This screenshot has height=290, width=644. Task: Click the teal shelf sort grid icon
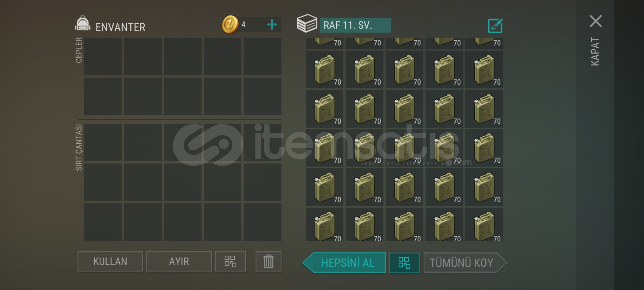[x=404, y=263]
